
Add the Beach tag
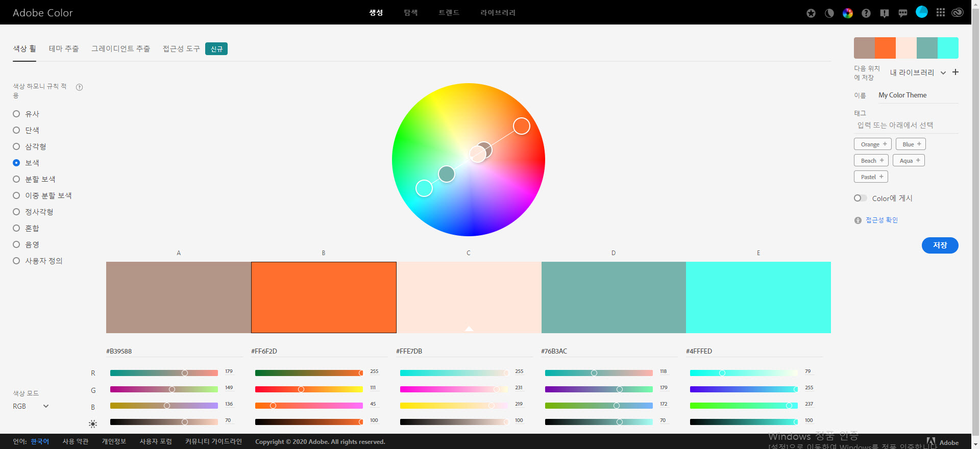coord(871,161)
